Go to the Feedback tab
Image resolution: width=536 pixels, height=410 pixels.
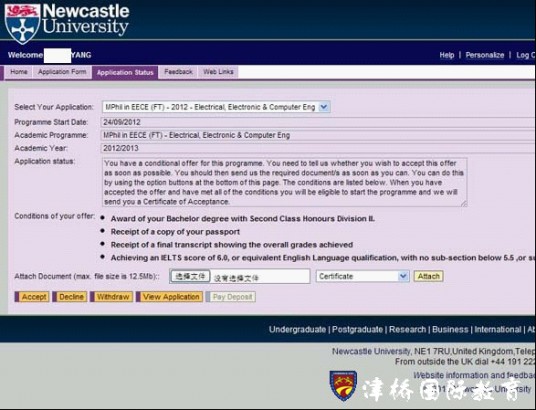coord(178,72)
